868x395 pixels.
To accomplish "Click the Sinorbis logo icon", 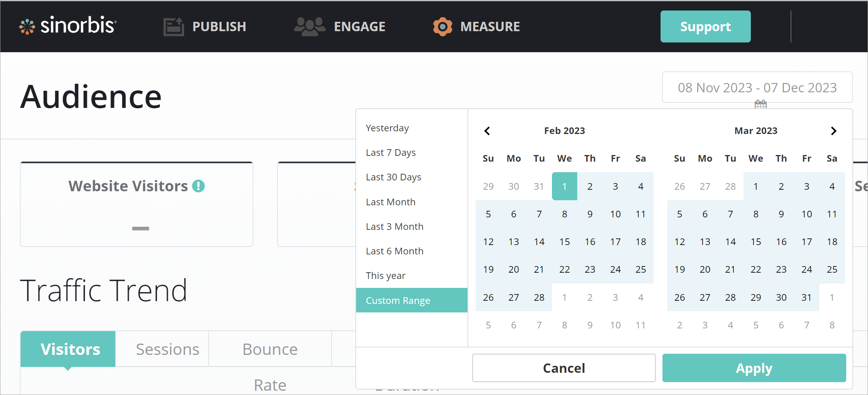I will point(27,26).
